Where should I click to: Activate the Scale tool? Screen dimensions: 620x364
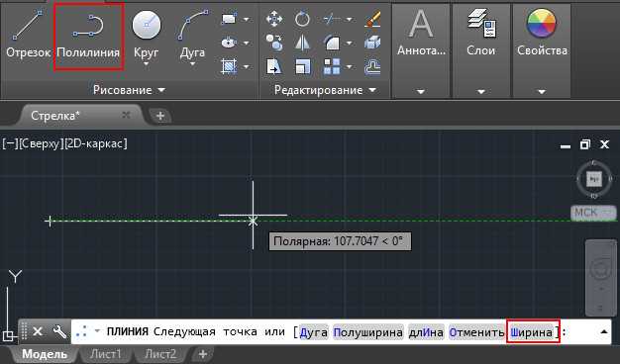[x=302, y=66]
